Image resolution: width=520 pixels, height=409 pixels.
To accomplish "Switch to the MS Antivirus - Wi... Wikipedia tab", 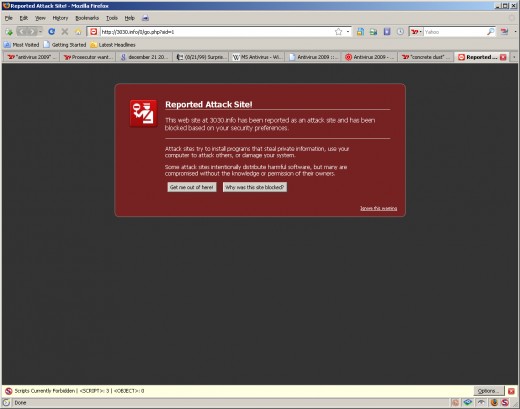I will (257, 57).
